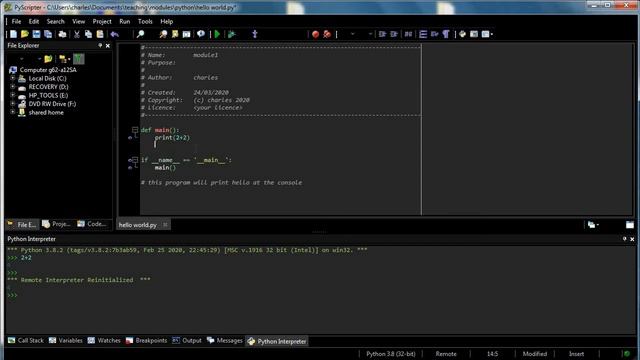Toggle the File Explorer Python-files filter
This screenshot has height=360, width=640.
coord(79,59)
